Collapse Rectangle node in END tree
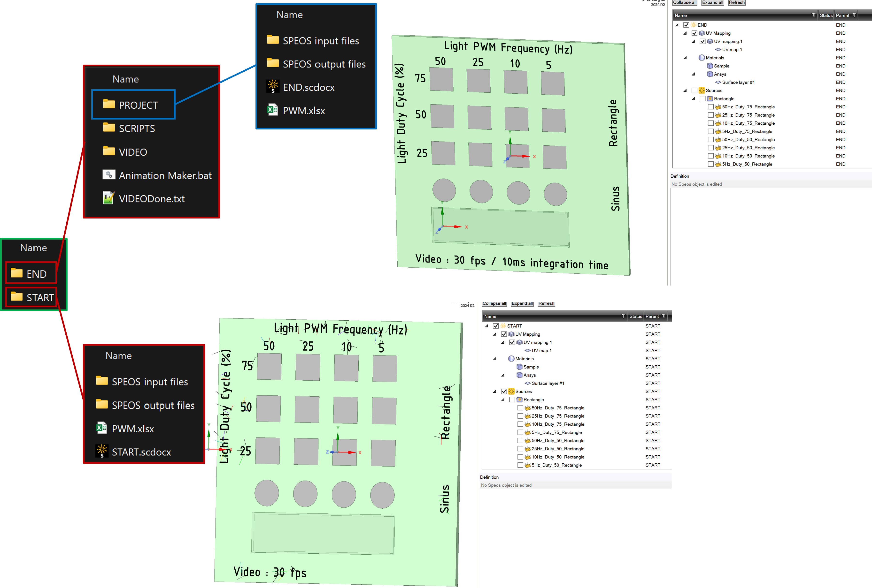The image size is (872, 588). (694, 99)
